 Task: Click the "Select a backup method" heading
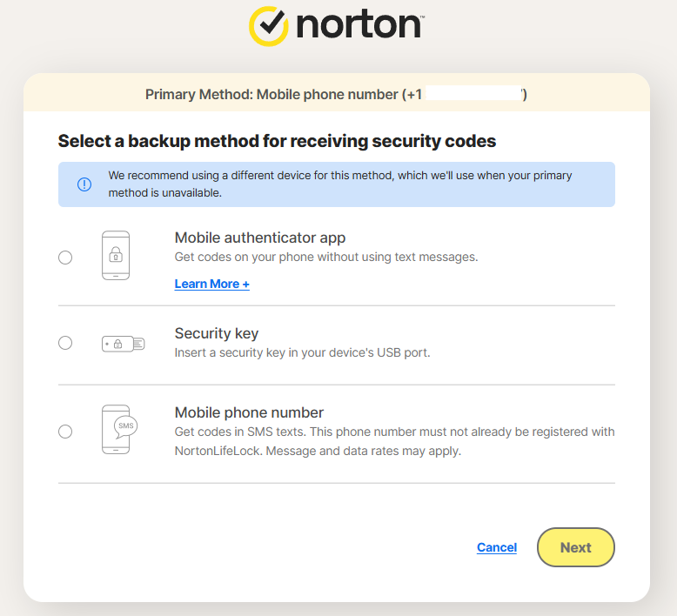[277, 141]
